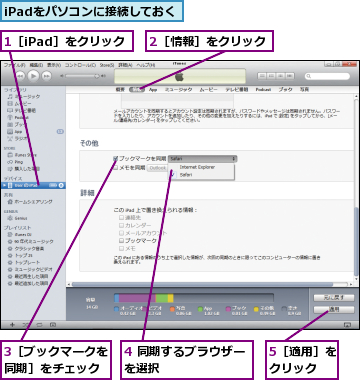
Task: Switch to the 情報 tab
Action: click(137, 90)
